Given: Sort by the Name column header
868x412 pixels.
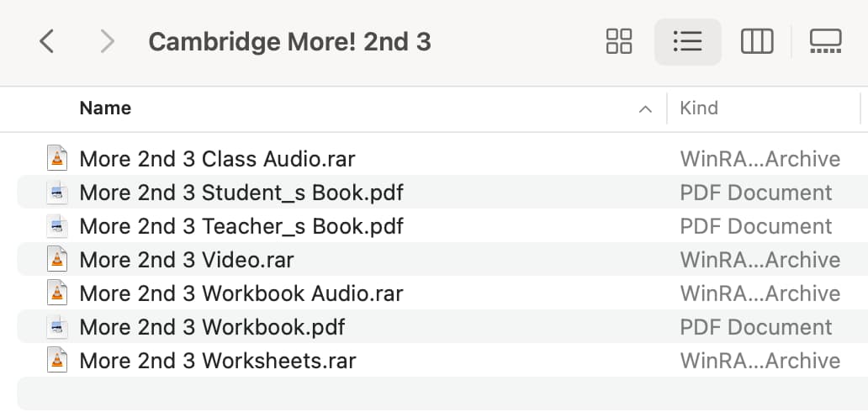Looking at the screenshot, I should click(105, 108).
